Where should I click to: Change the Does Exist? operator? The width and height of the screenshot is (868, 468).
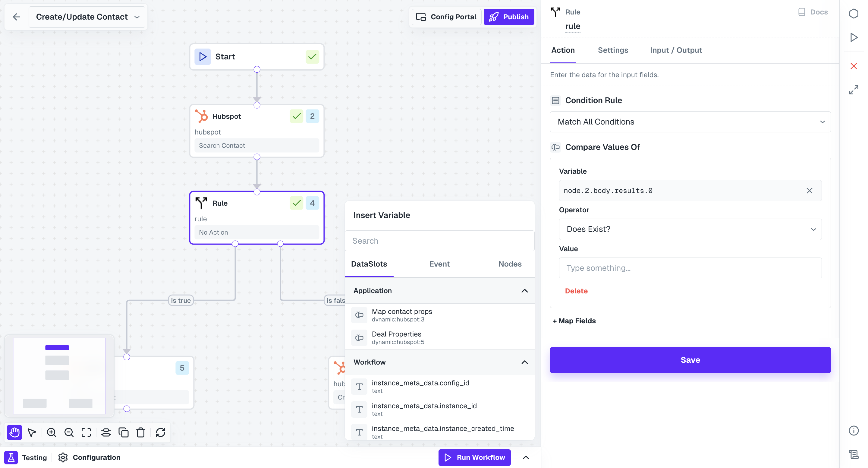(x=690, y=229)
